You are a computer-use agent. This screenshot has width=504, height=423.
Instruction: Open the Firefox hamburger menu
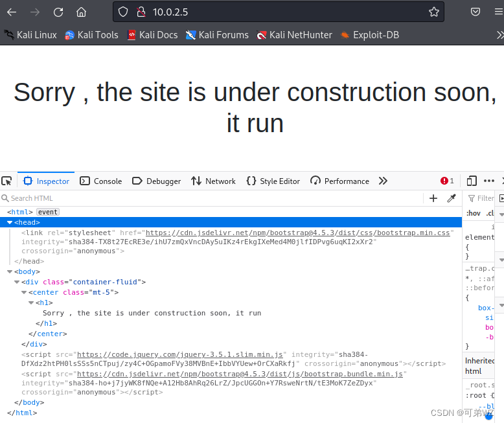499,12
